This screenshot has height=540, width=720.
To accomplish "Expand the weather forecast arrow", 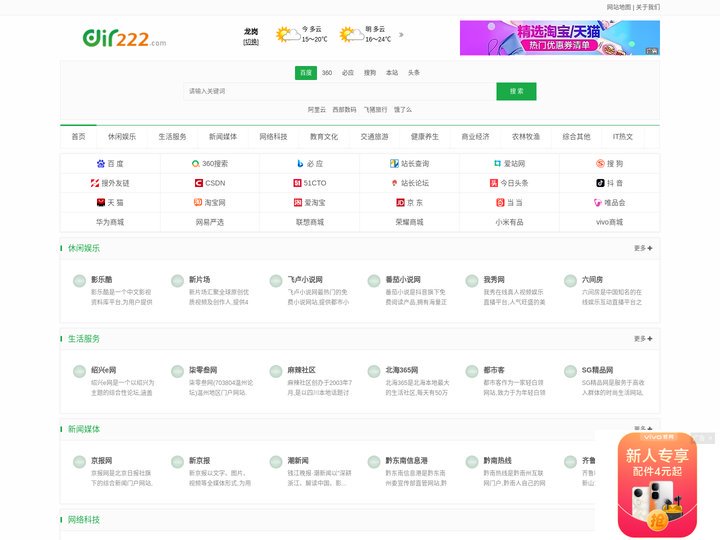I will pos(401,35).
